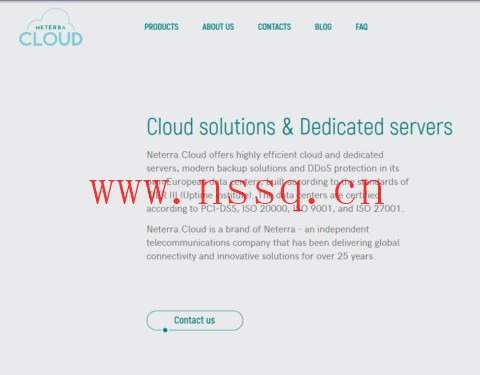480x375 pixels.
Task: Visit the Blog section
Action: [x=323, y=27]
